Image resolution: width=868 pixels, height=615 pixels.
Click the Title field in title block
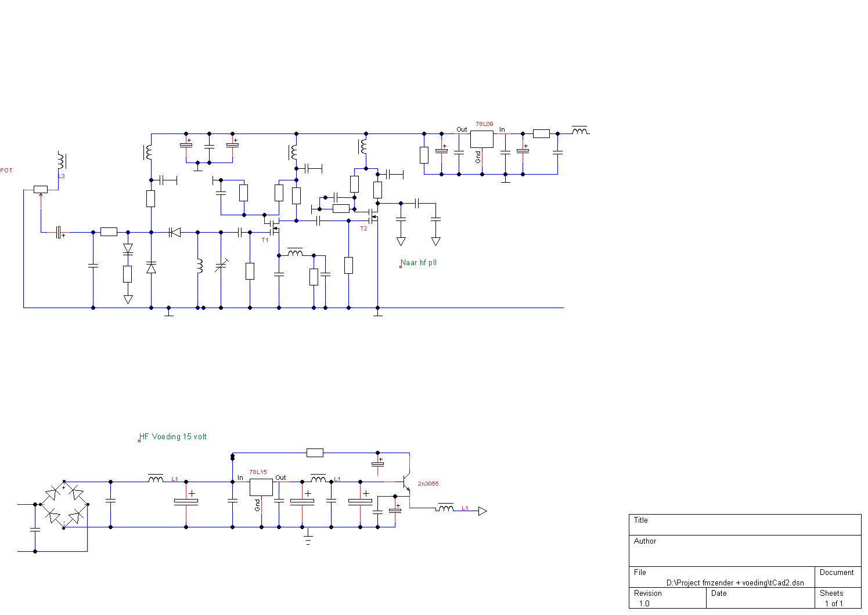[744, 524]
